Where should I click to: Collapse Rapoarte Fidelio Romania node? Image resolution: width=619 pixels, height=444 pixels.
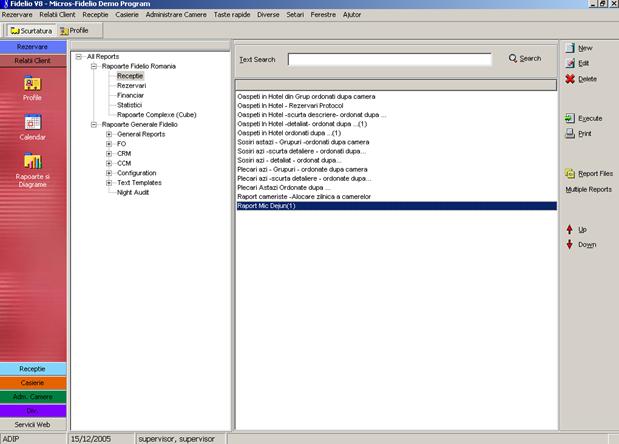[x=94, y=66]
